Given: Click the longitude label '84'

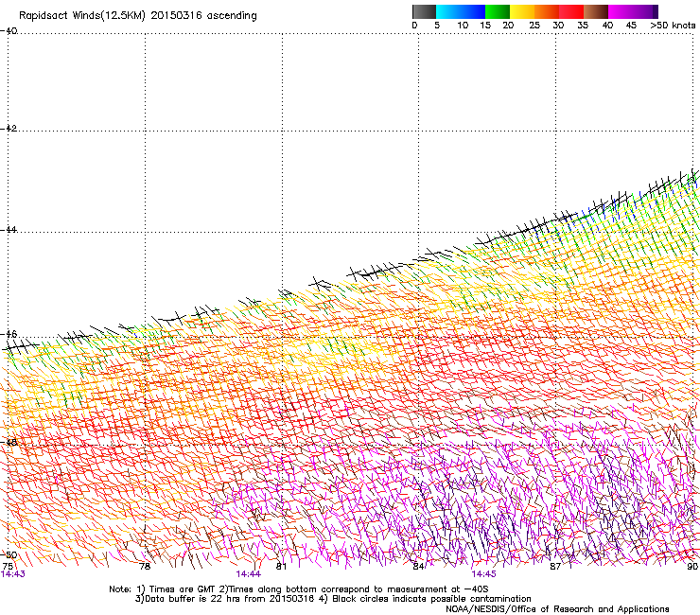Looking at the screenshot, I should point(418,567).
